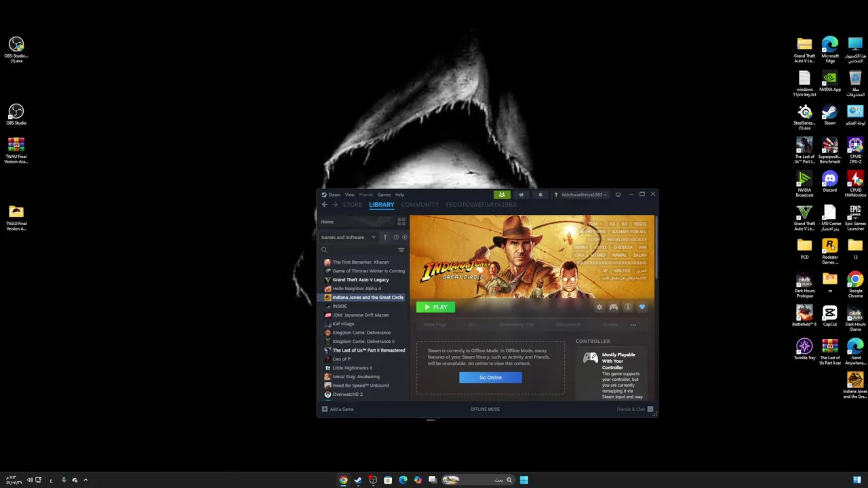
Task: Click the Go Online button
Action: click(490, 378)
